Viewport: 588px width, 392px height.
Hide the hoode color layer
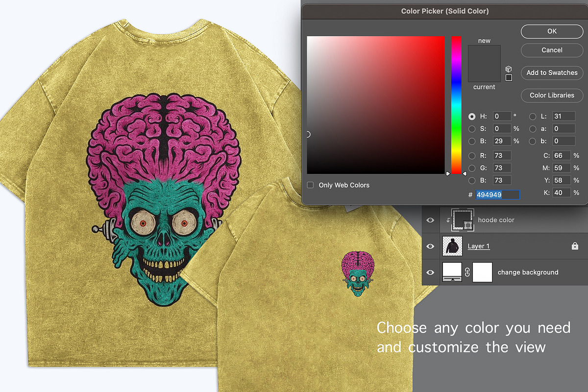tap(430, 220)
